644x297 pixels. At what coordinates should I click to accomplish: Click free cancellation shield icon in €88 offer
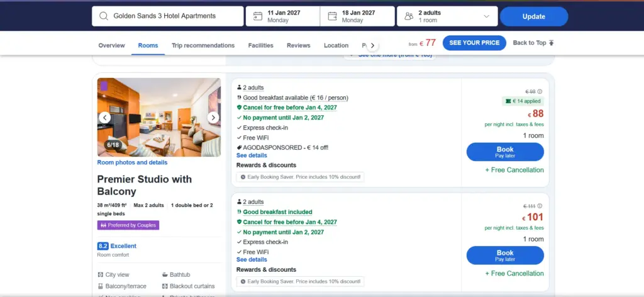click(240, 108)
